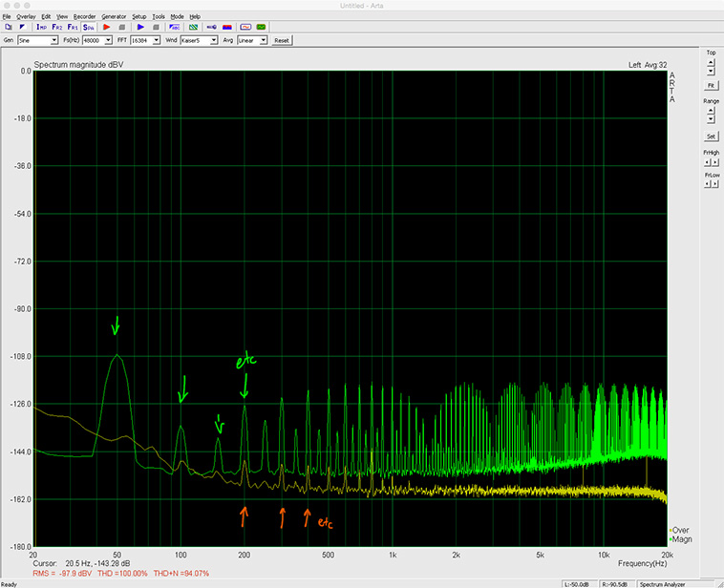Screen dimensions: 724x588
Task: Click the FrLow right arrow
Action: pyautogui.click(x=715, y=183)
